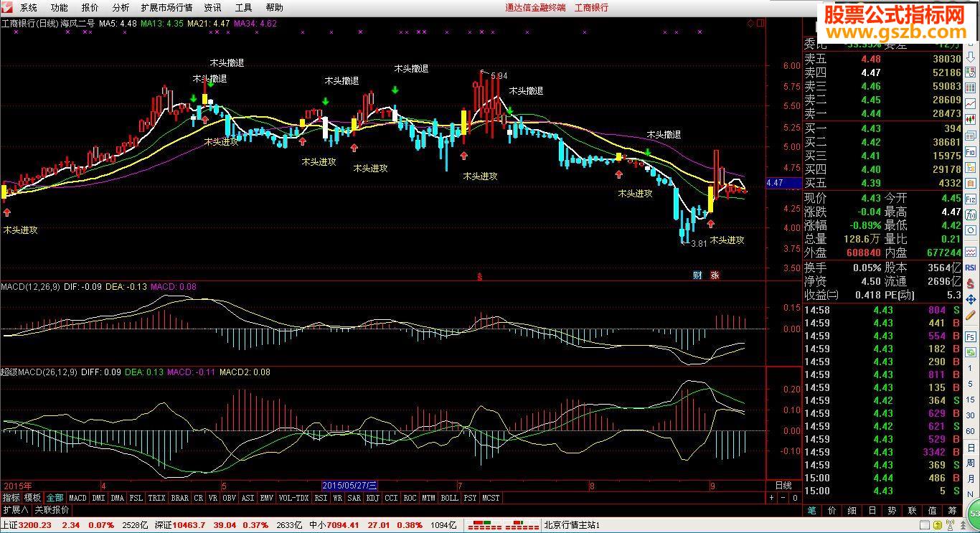Click the 北京行情主站1 server label
Viewport: 980px width, 533px height.
point(572,526)
